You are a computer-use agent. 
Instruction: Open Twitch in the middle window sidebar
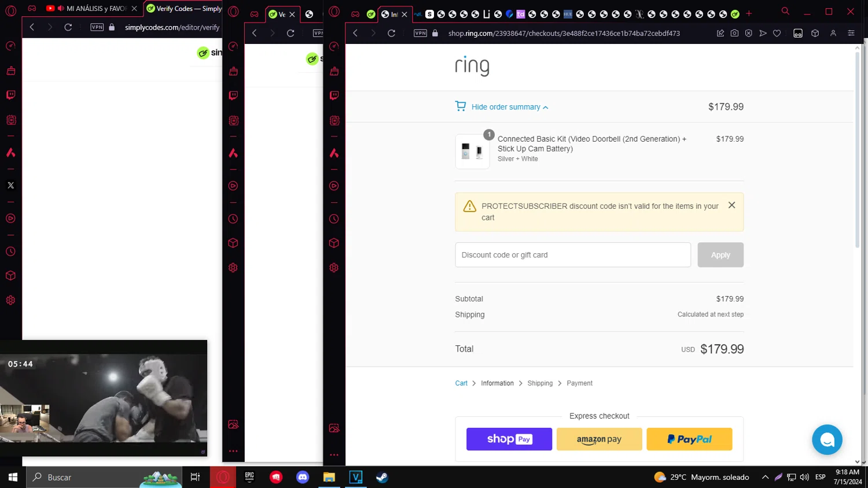(x=233, y=95)
